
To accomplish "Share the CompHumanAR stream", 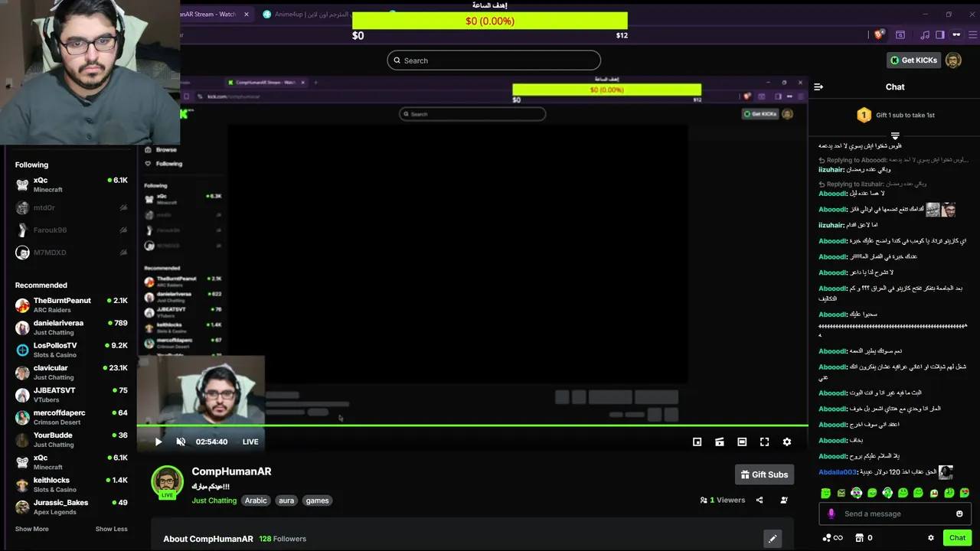I will click(x=759, y=500).
